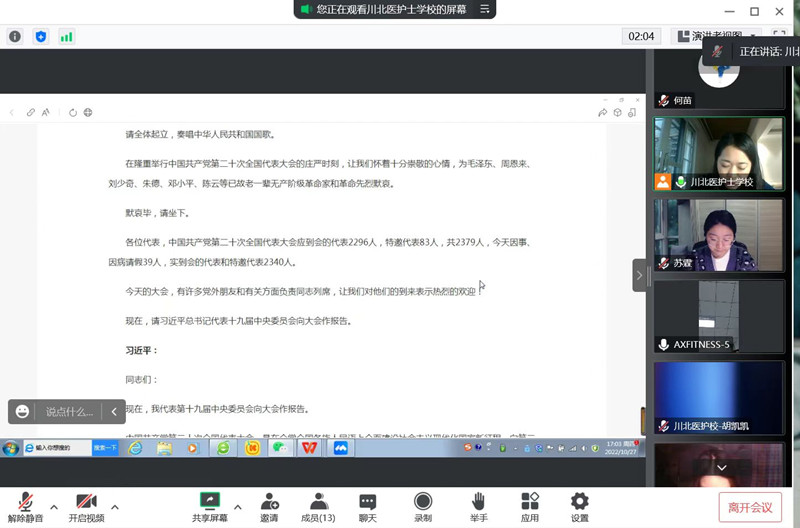The image size is (800, 528).
Task: Open the 演讲者视图 view dropdown
Action: point(717,36)
